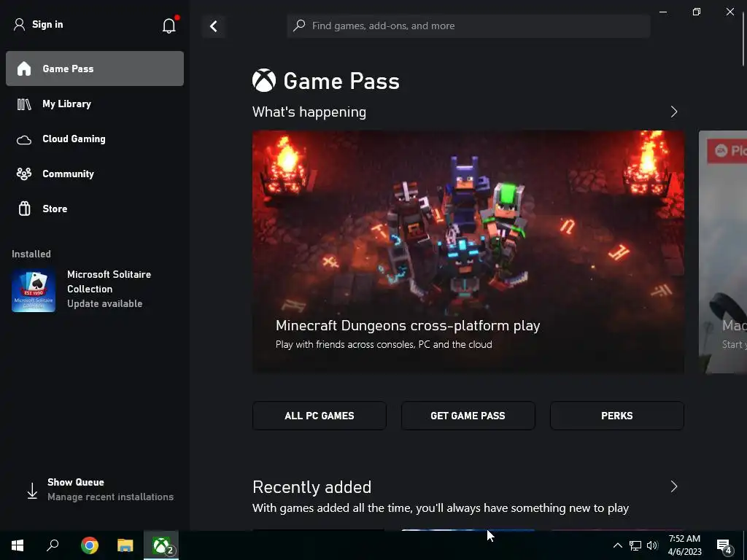The image size is (747, 560).
Task: Click the Recently added heading
Action: pos(312,487)
